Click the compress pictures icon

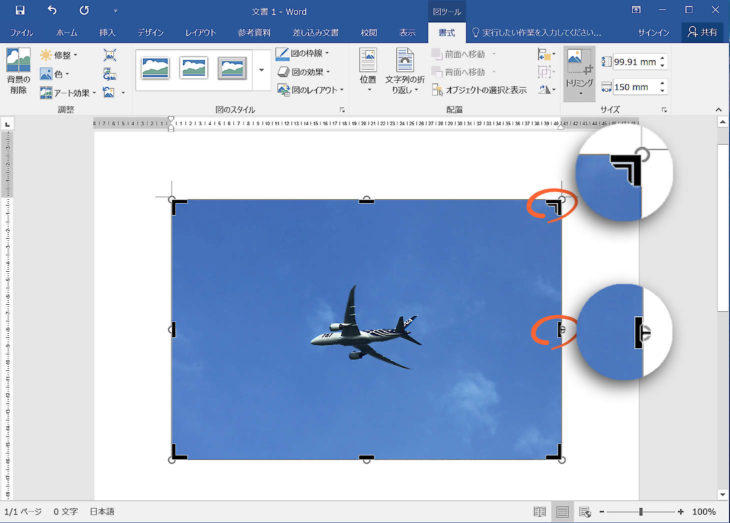[x=109, y=56]
